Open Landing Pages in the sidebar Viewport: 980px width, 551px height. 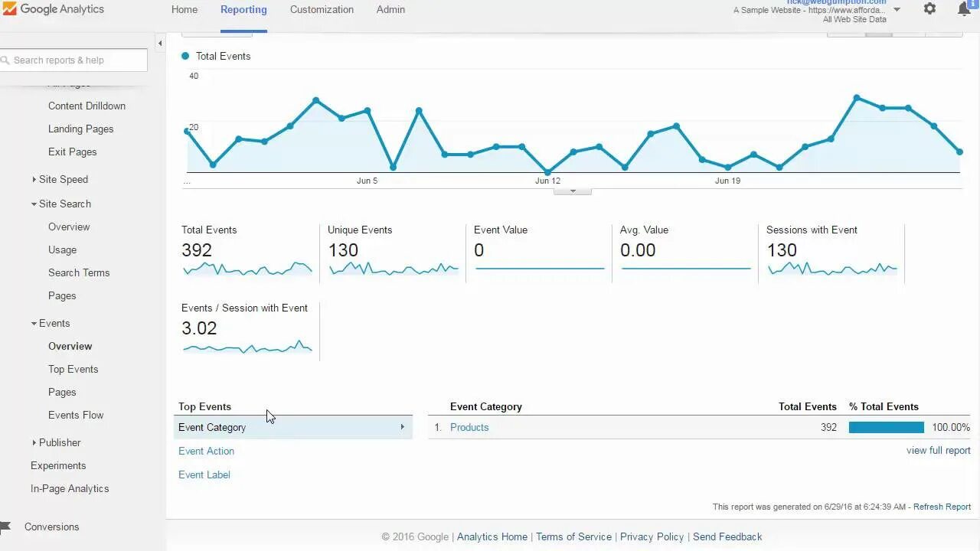pos(80,129)
